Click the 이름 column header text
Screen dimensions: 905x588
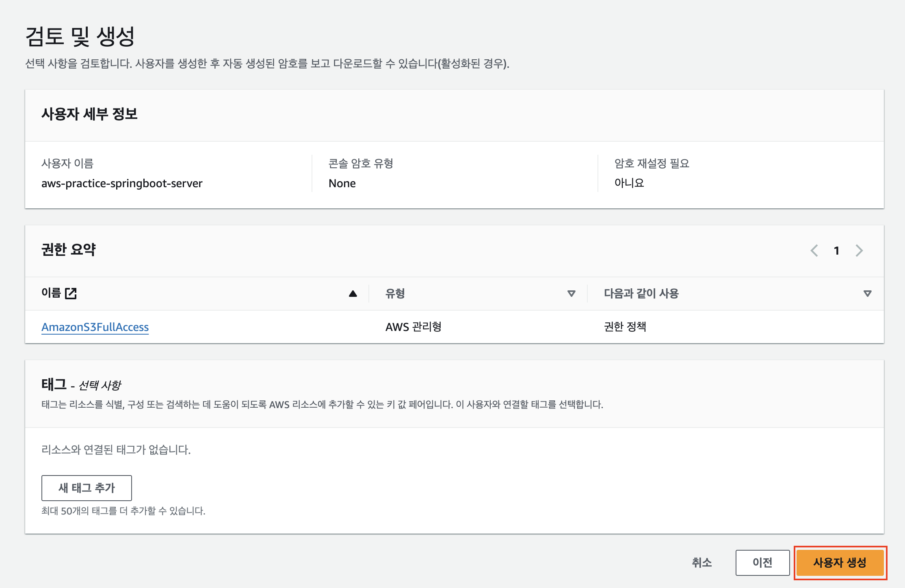point(51,293)
